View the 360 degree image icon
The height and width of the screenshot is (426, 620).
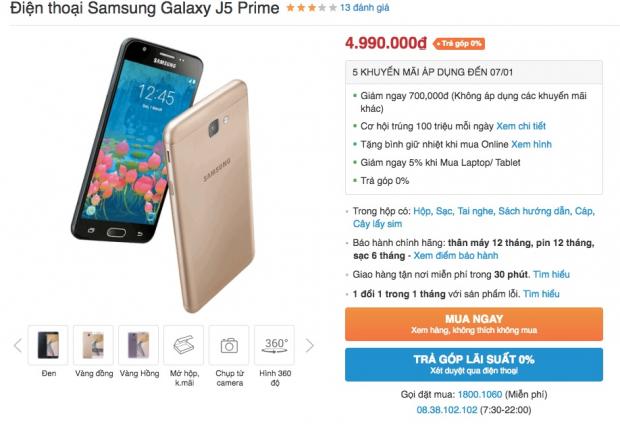(274, 345)
